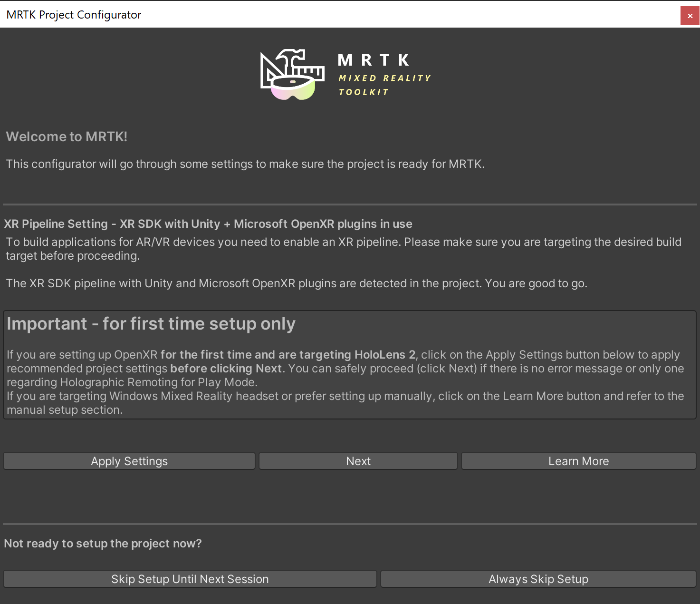
Task: Click the "Not ready to setup the project now?" text
Action: (x=103, y=544)
